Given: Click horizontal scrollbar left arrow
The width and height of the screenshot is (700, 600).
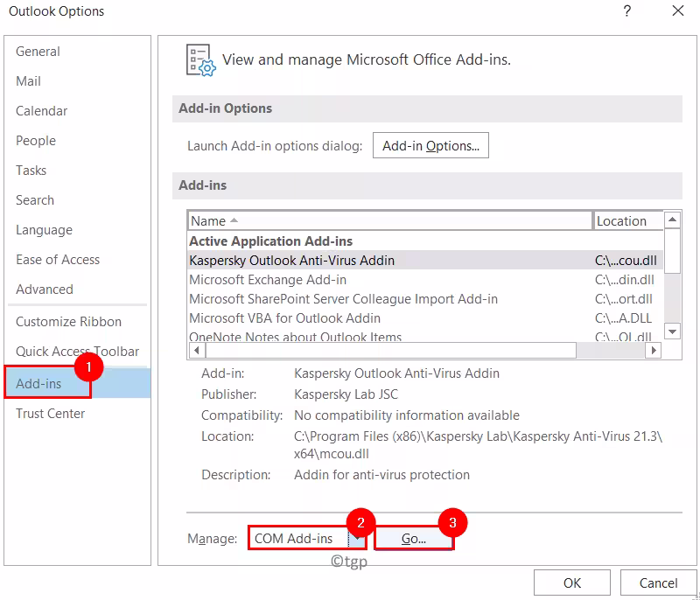Looking at the screenshot, I should point(197,350).
